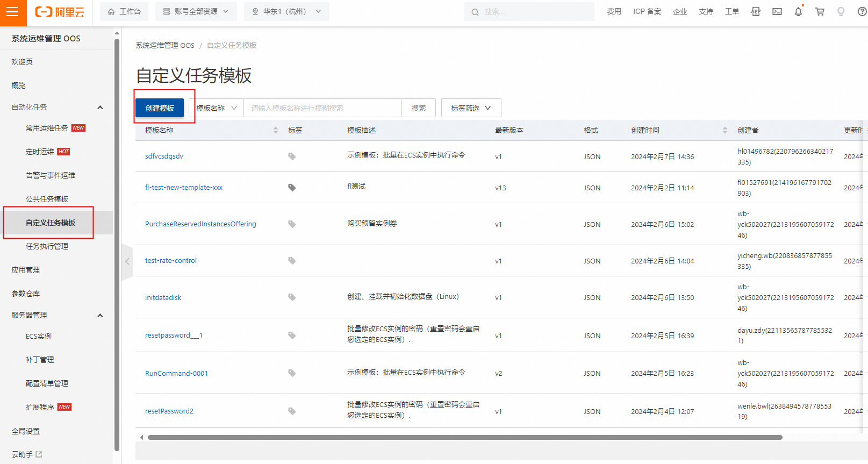This screenshot has width=868, height=464.
Task: Click the tag icon for resetpassword__1
Action: (x=292, y=335)
